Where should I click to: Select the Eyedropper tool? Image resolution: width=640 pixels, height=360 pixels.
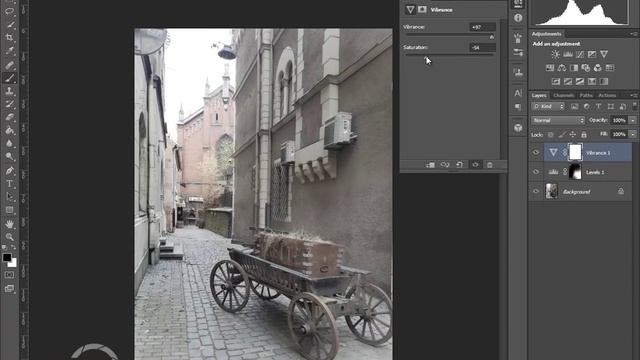pos(9,51)
